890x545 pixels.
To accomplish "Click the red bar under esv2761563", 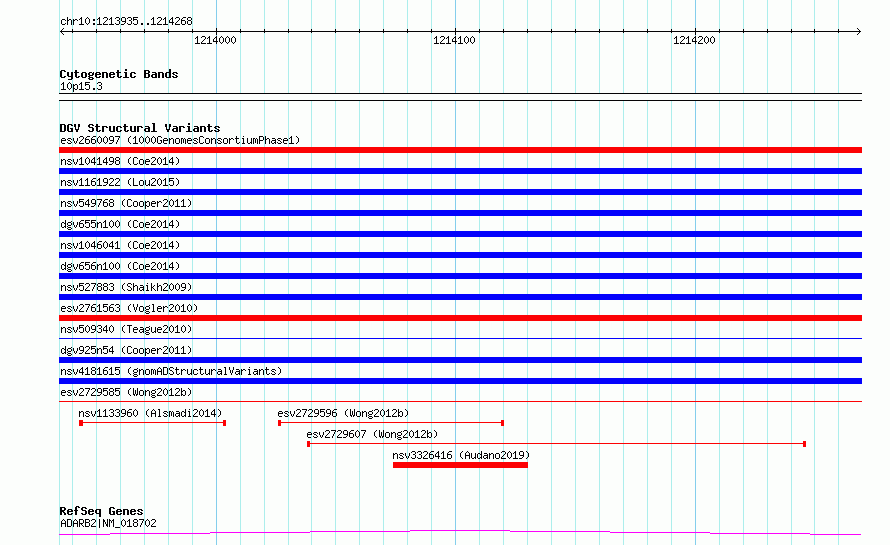I will coord(460,318).
